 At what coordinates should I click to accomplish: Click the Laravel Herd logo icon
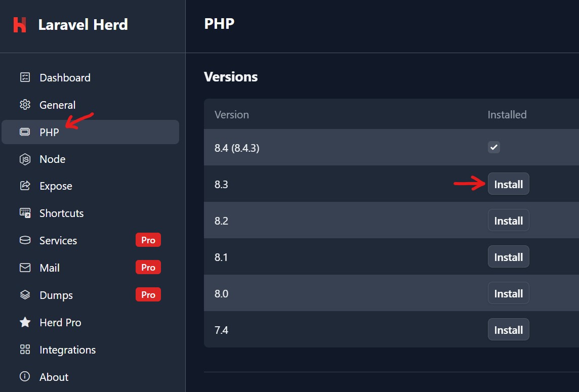click(x=20, y=24)
